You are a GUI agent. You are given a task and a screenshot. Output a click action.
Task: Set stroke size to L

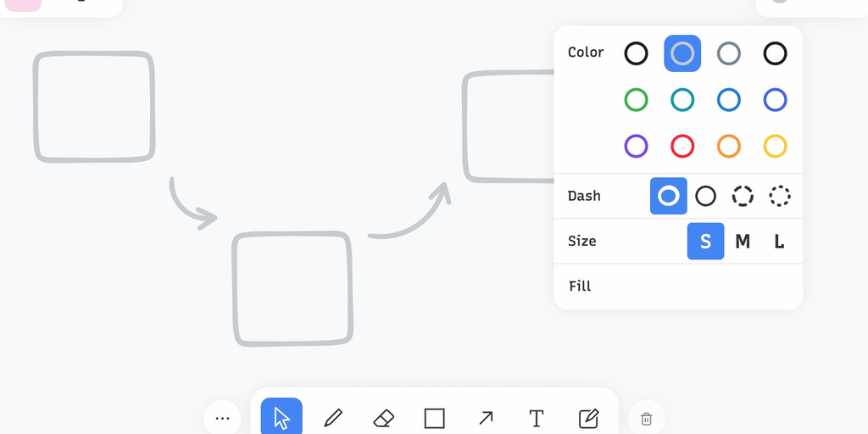pyautogui.click(x=779, y=242)
